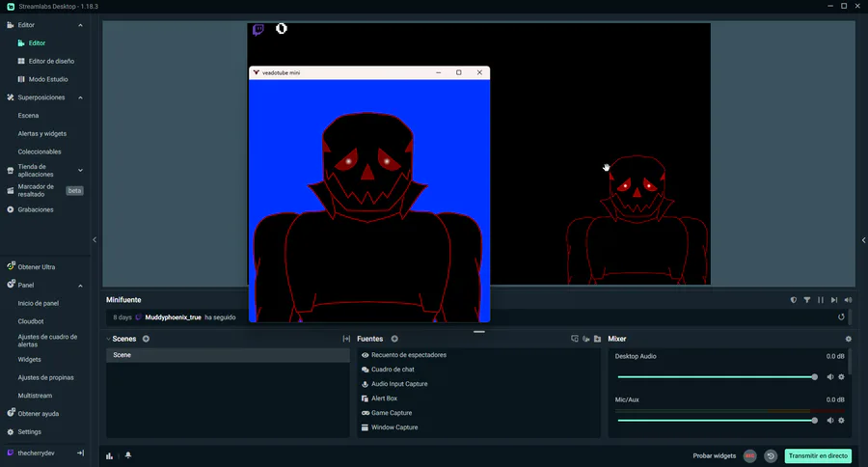Open the notifications bell icon
Image resolution: width=868 pixels, height=467 pixels.
click(128, 455)
